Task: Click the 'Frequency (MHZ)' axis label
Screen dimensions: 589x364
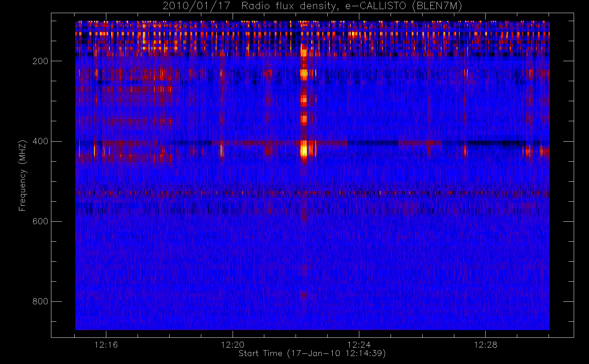Action: point(23,175)
